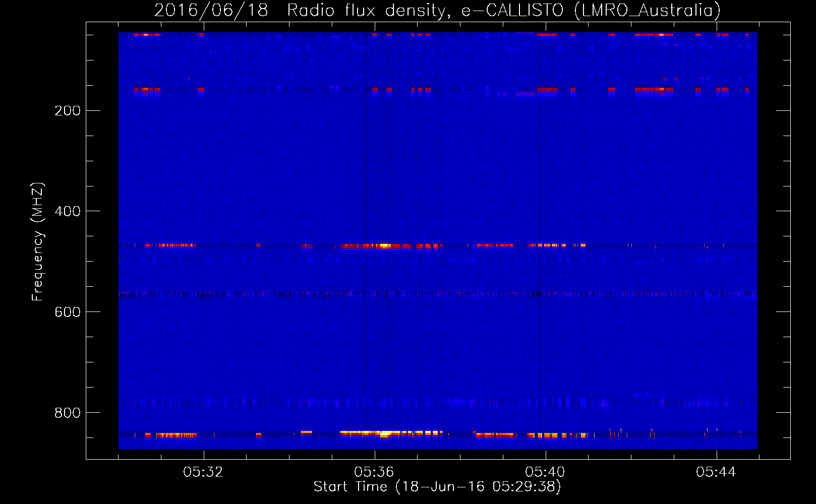Click the 'Frequency (MHZ)' y-axis label
The image size is (816, 504).
38,241
